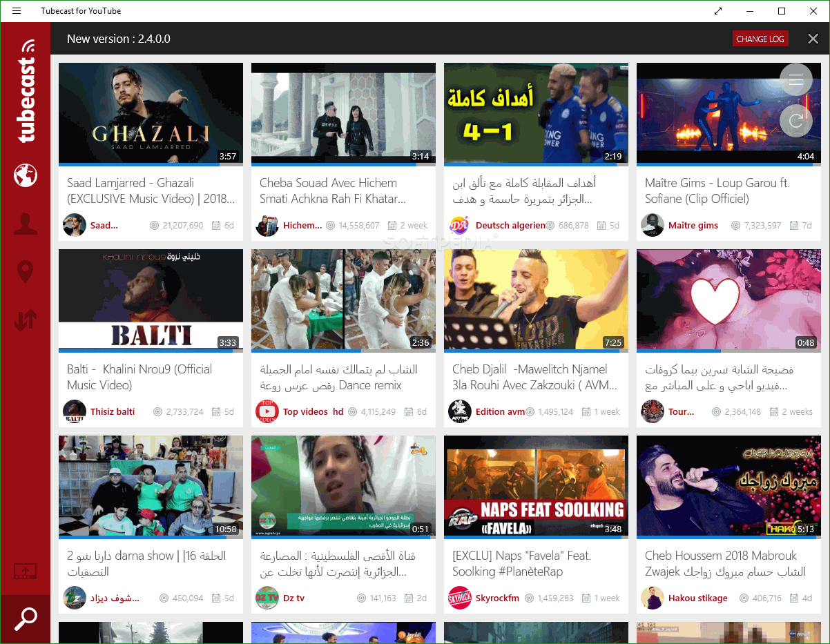Play the Cheb Houssem 5:13 thumbnail
Screen dimensions: 830x644
click(728, 486)
